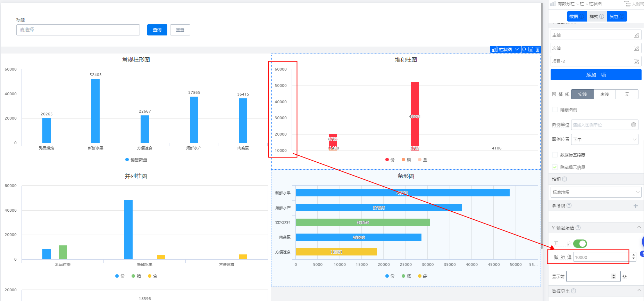Image resolution: width=644 pixels, height=301 pixels.
Task: Click the 瓶 green legend marker in 条形图
Action: (x=403, y=276)
